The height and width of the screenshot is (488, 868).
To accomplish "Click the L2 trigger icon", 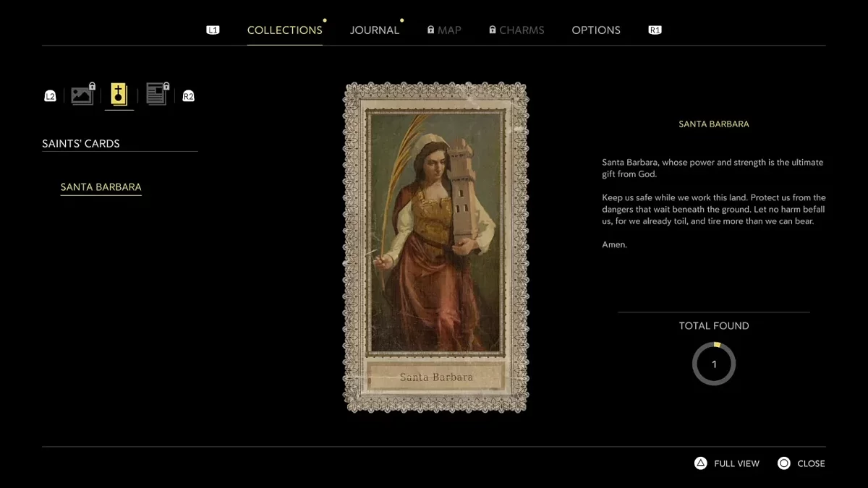I will coord(50,95).
